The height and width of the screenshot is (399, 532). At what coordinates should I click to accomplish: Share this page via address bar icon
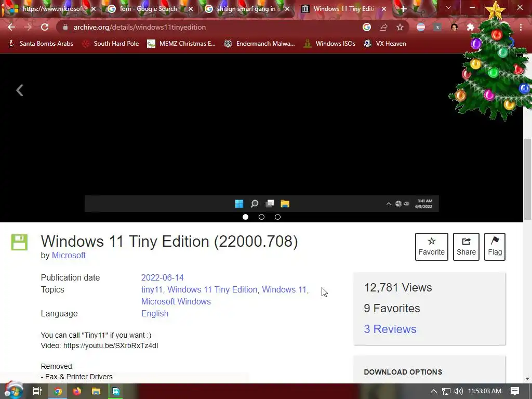coord(383,27)
